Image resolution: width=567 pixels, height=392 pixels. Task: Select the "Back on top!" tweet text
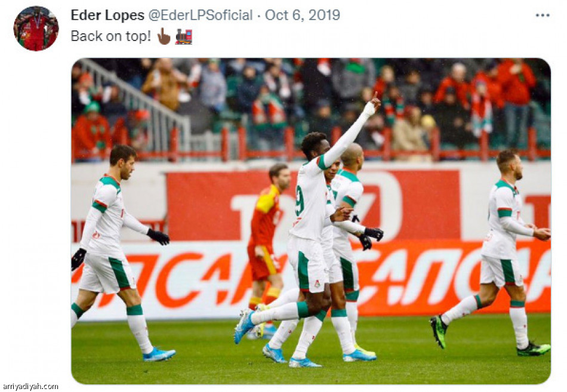[x=110, y=36]
